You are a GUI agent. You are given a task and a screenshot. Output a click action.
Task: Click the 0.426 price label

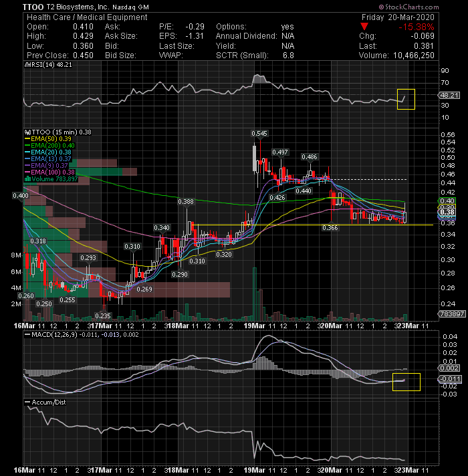277,198
